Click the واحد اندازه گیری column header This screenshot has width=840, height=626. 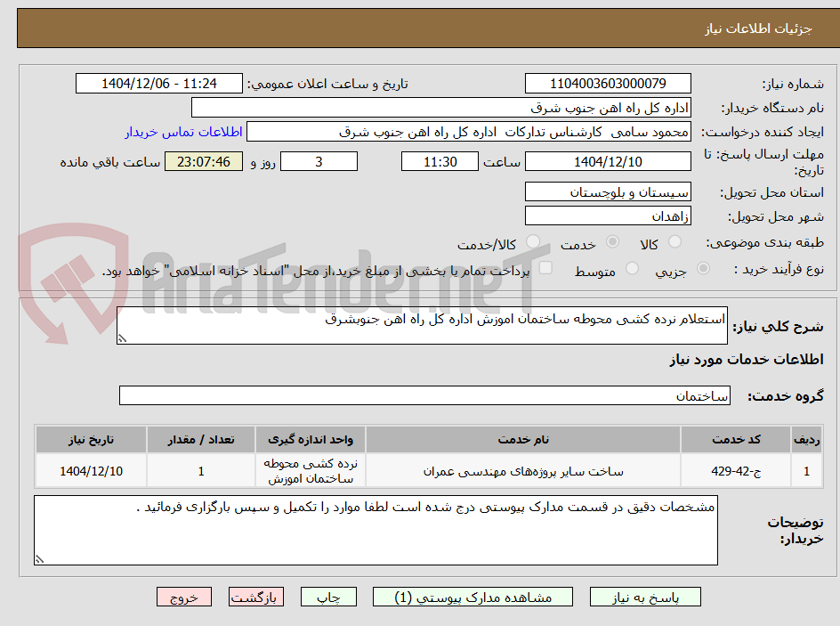[x=311, y=440]
